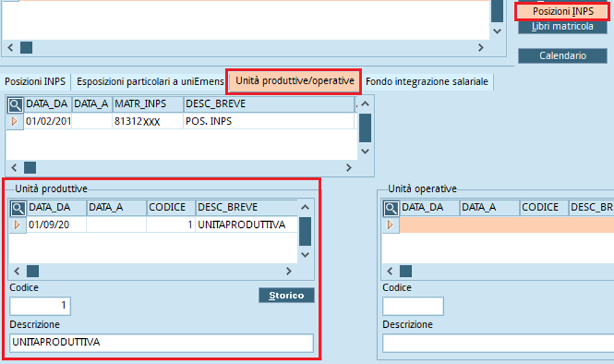Viewport: 614px width, 364px height.
Task: Click DATA_A header in INPS positions grid
Action: tap(92, 104)
